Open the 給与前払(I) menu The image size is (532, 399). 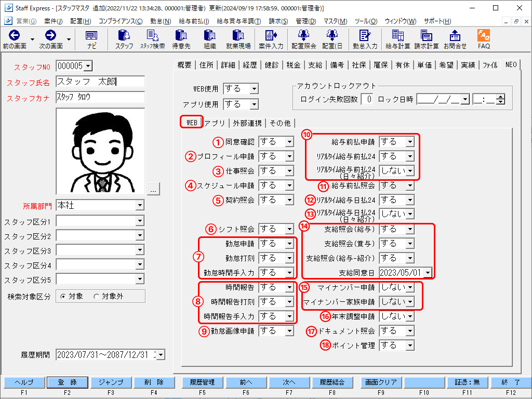[x=193, y=21]
